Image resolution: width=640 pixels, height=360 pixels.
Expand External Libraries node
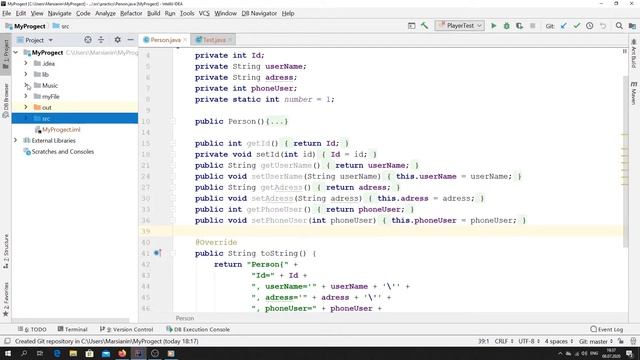coord(16,140)
